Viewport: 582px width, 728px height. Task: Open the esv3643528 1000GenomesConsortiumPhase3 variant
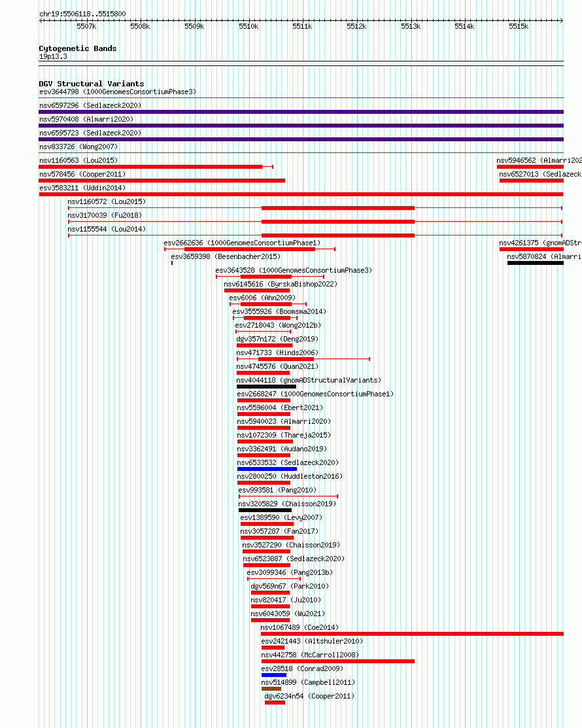(x=294, y=270)
